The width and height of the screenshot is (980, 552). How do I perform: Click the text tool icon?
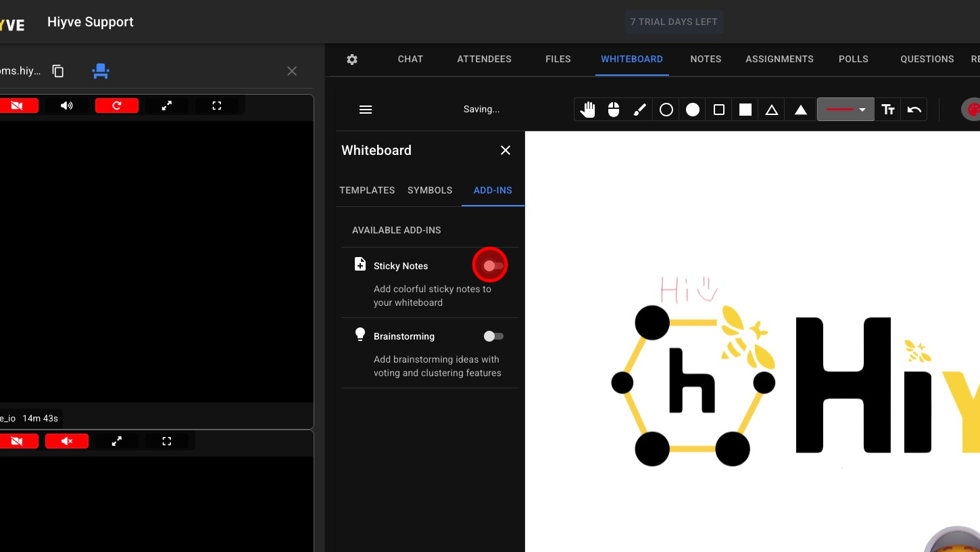tap(888, 110)
